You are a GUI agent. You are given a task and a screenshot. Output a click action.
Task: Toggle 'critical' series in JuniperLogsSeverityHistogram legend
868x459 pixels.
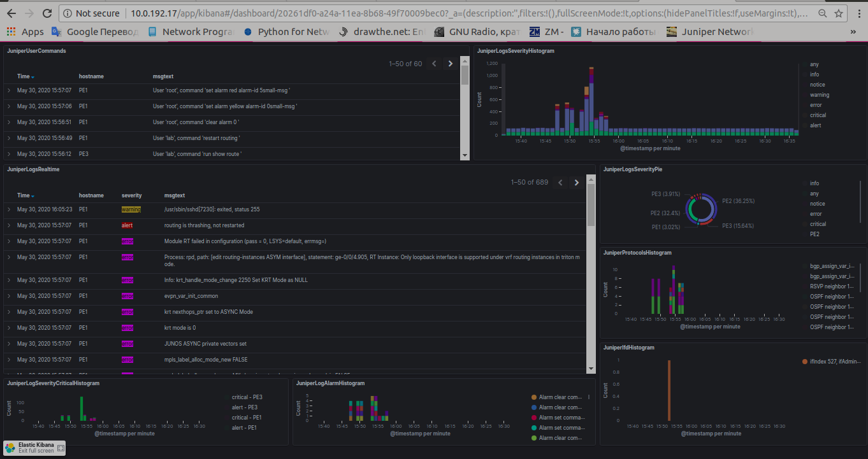pyautogui.click(x=818, y=115)
